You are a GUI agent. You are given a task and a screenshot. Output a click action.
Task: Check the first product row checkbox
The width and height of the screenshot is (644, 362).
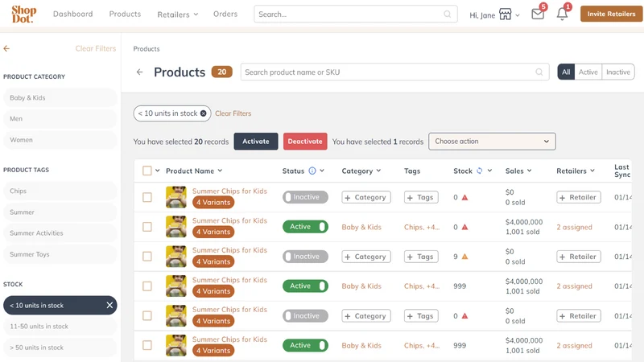(x=147, y=197)
